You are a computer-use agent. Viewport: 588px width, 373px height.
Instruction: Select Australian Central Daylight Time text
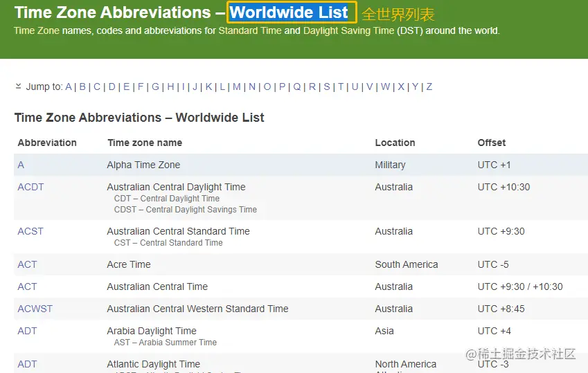click(176, 187)
